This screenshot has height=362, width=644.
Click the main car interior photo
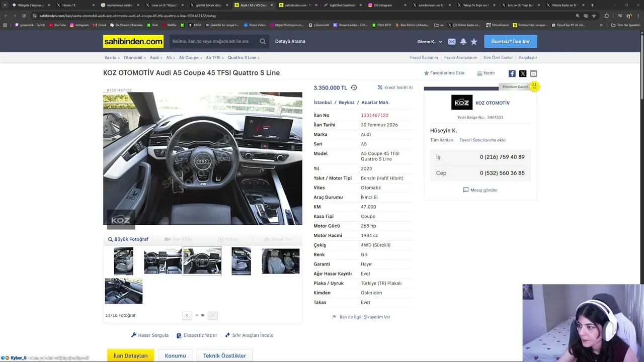[x=203, y=159]
